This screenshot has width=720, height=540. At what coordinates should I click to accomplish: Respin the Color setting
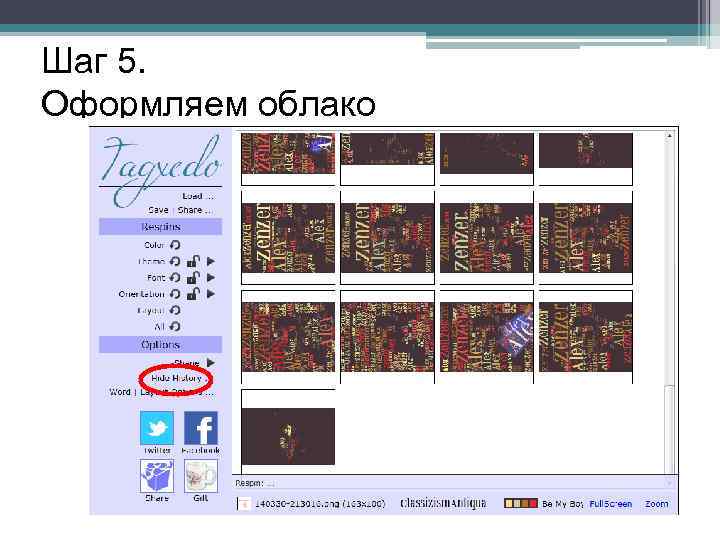(174, 245)
